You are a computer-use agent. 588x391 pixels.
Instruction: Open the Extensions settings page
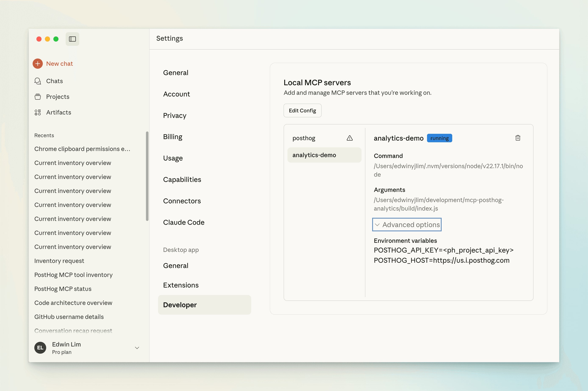tap(181, 285)
